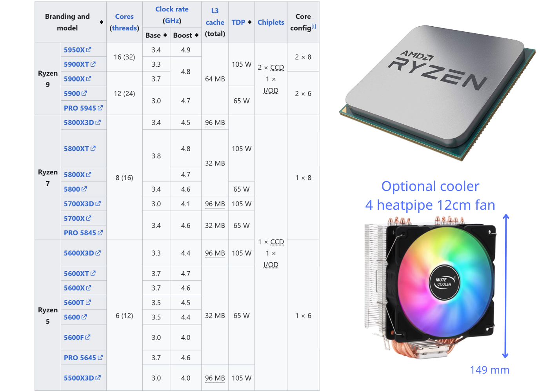Follow the Clock rate (GHz) header link
The width and height of the screenshot is (549, 392).
(172, 15)
